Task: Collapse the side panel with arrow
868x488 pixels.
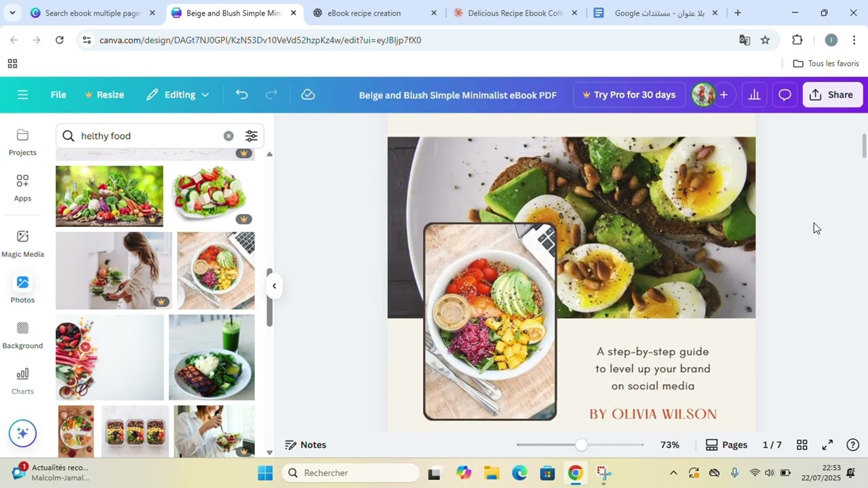Action: 274,285
